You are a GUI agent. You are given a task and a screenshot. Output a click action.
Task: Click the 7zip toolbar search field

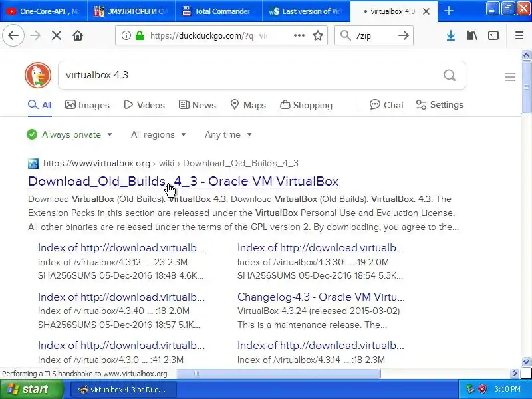(375, 35)
